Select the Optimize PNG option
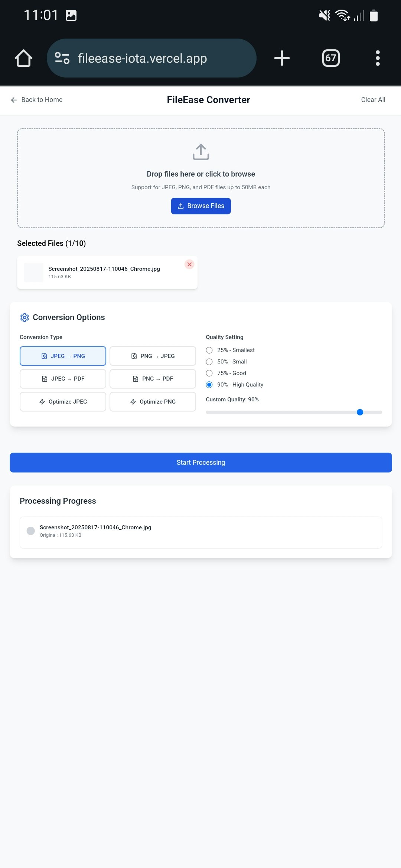Image resolution: width=401 pixels, height=868 pixels. 153,402
